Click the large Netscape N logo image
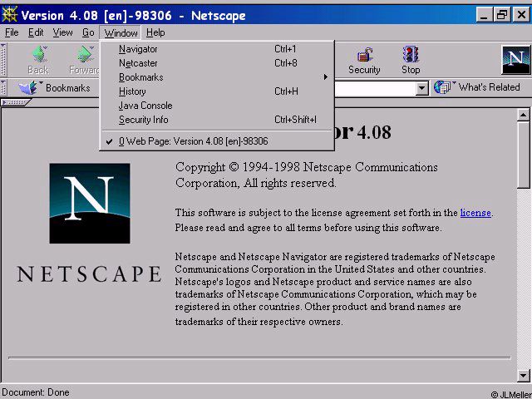Image resolution: width=532 pixels, height=399 pixels. tap(90, 203)
